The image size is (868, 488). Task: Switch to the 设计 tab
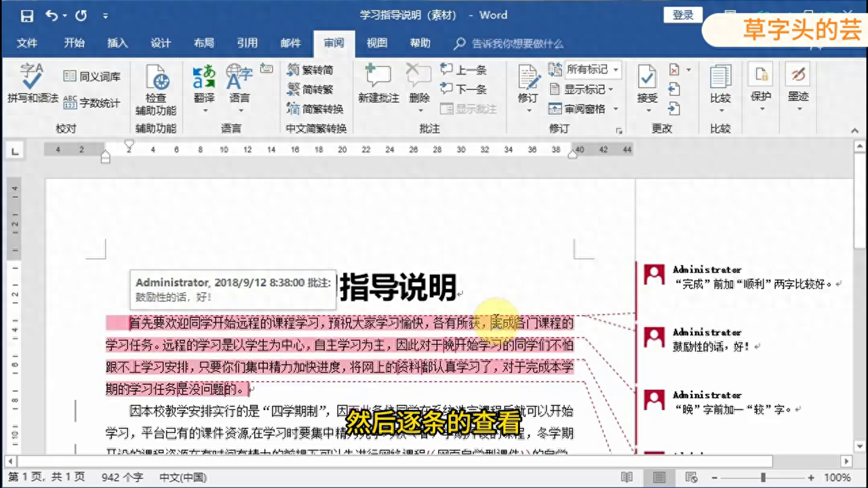coord(161,43)
